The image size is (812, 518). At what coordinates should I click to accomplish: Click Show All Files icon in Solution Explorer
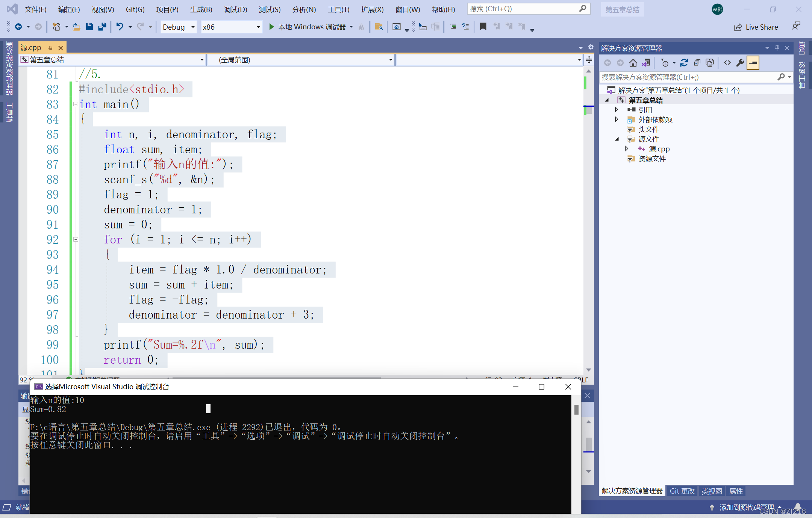pos(710,63)
